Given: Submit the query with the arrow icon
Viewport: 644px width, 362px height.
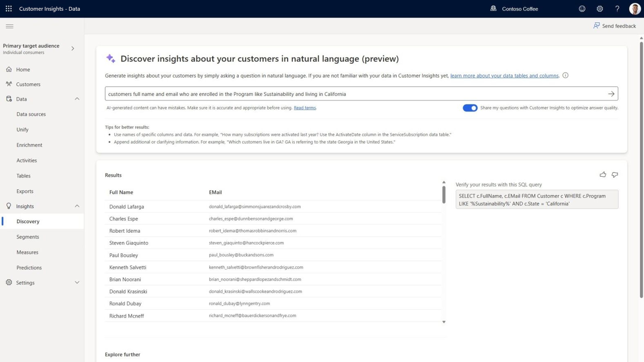Looking at the screenshot, I should click(x=611, y=94).
